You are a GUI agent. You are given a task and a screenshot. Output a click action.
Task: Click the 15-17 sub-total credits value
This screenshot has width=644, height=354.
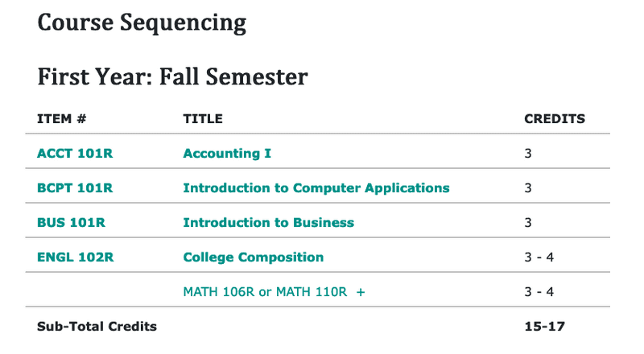pos(545,326)
